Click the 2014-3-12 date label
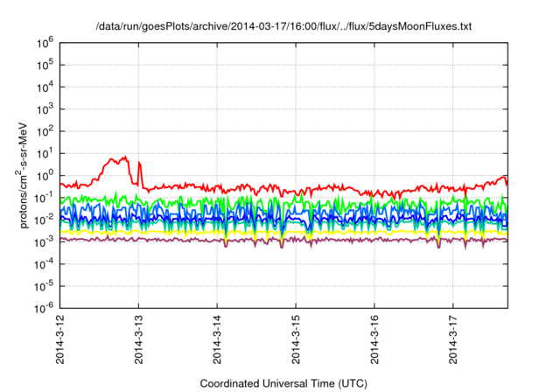 coord(60,339)
